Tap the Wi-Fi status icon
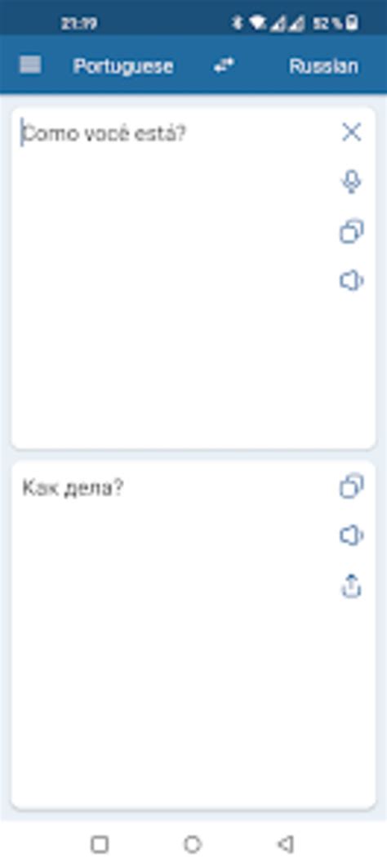Viewport: 387px width, 868px height. click(x=257, y=23)
